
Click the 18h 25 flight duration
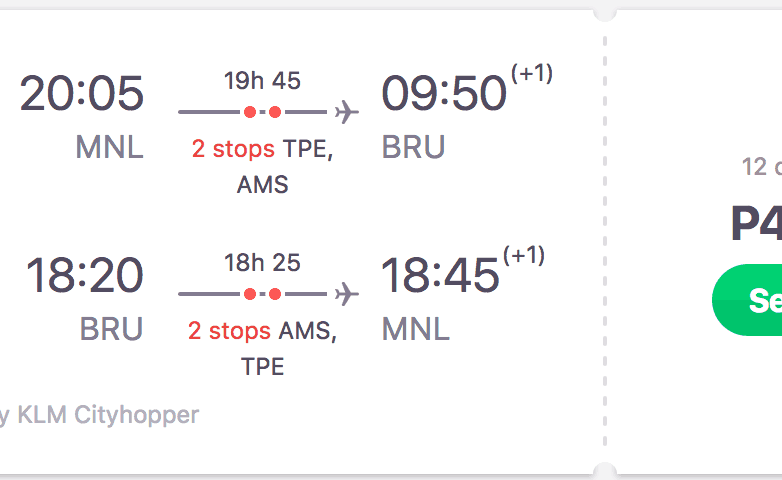coord(262,263)
